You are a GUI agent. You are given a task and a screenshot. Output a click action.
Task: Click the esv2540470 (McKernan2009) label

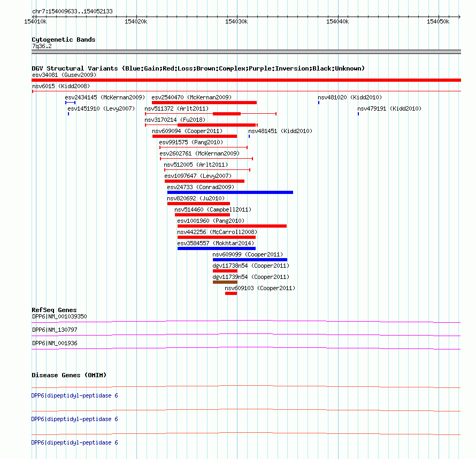191,97
